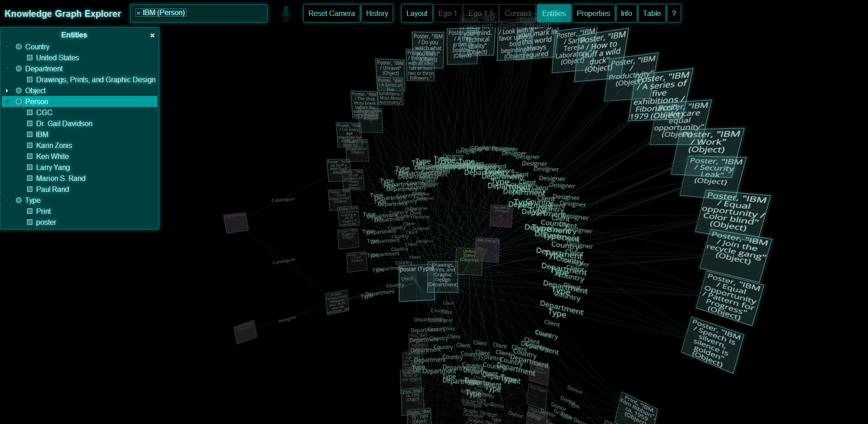The height and width of the screenshot is (424, 868).
Task: Select the 'IBM (Person)' graph node
Action: click(x=487, y=249)
